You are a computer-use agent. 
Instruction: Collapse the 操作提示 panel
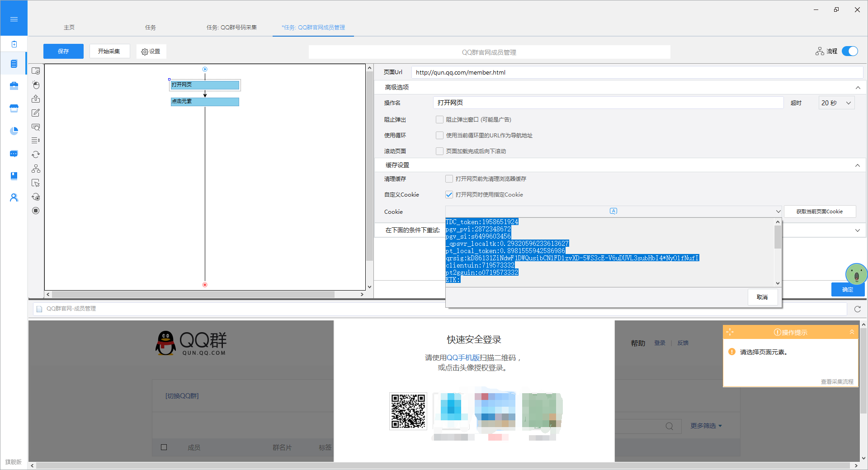(852, 332)
